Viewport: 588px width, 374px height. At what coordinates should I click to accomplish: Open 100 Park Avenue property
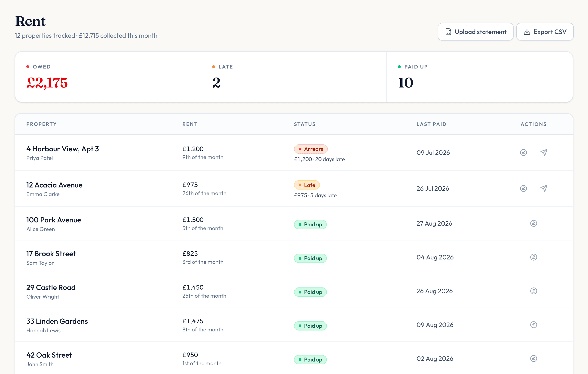point(53,220)
